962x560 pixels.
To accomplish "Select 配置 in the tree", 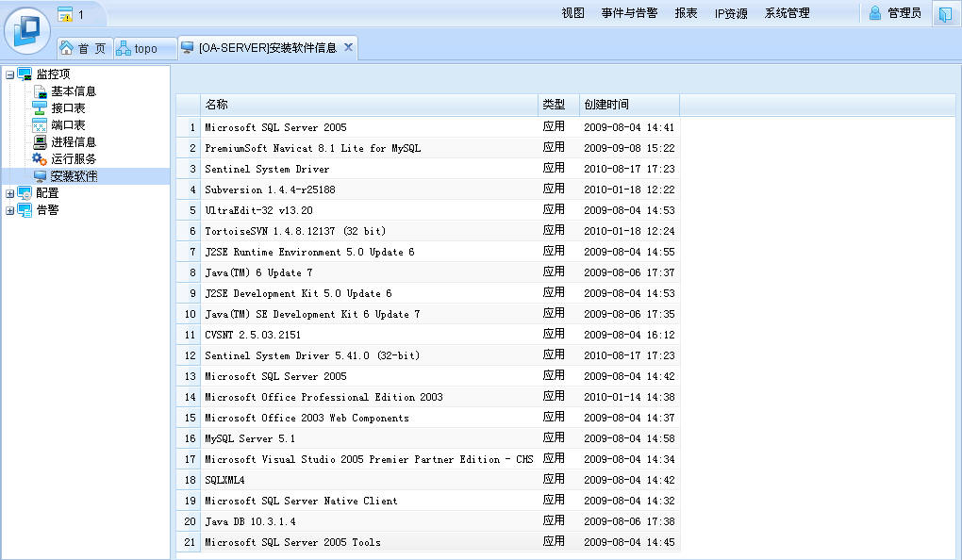I will (47, 193).
